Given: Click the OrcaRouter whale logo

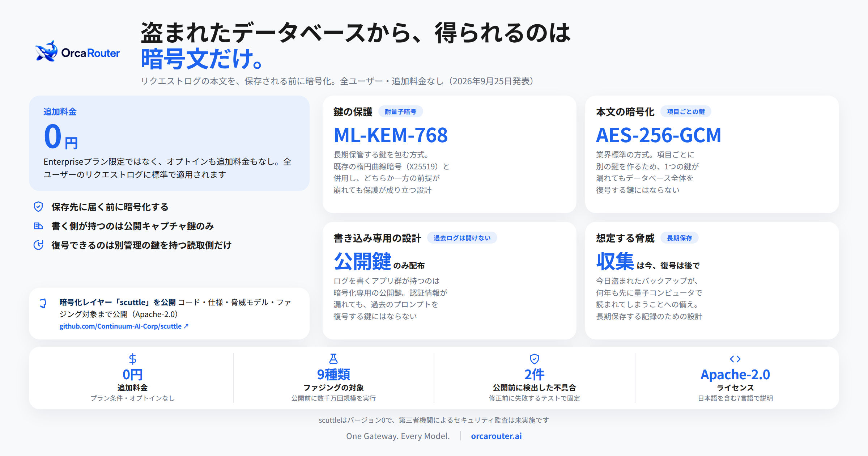Looking at the screenshot, I should (x=77, y=52).
